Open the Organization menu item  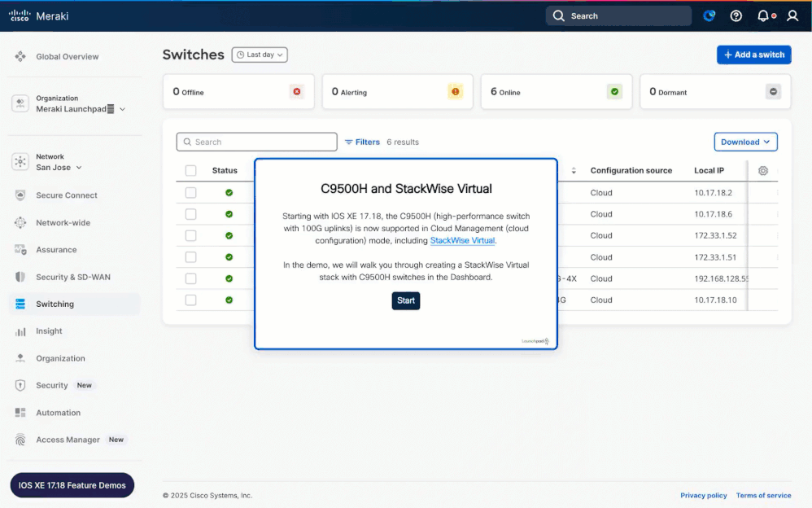tap(60, 358)
